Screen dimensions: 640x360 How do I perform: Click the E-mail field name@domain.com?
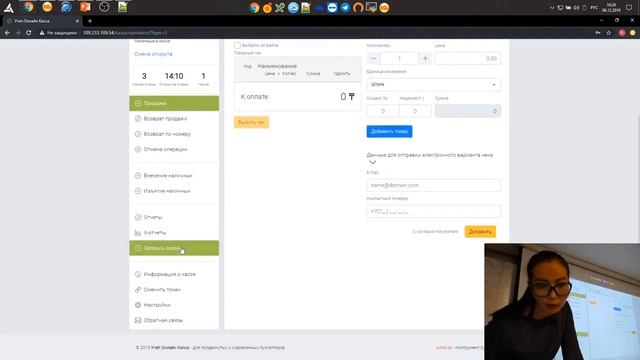coord(433,185)
